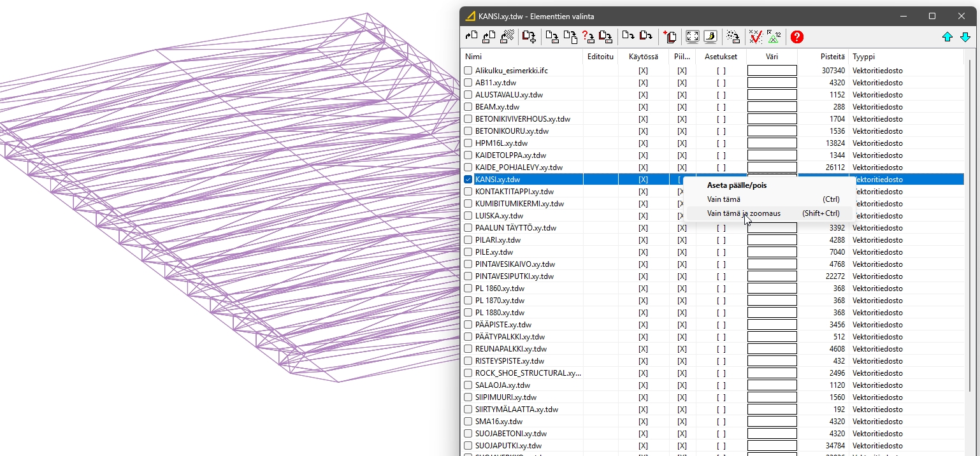Click the color swatch for Alikulku_esimerkki.ifc
The height and width of the screenshot is (456, 980).
click(772, 71)
